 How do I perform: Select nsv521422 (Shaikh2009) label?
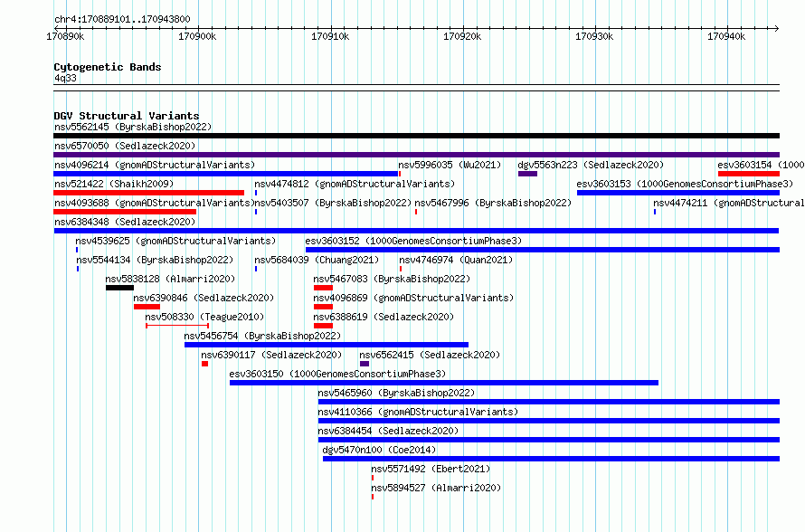114,184
